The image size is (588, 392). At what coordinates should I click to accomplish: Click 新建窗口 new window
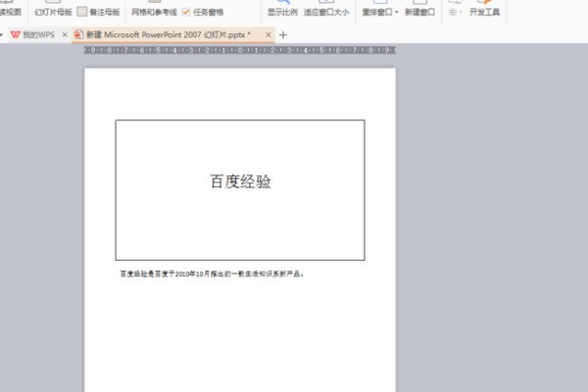click(420, 12)
